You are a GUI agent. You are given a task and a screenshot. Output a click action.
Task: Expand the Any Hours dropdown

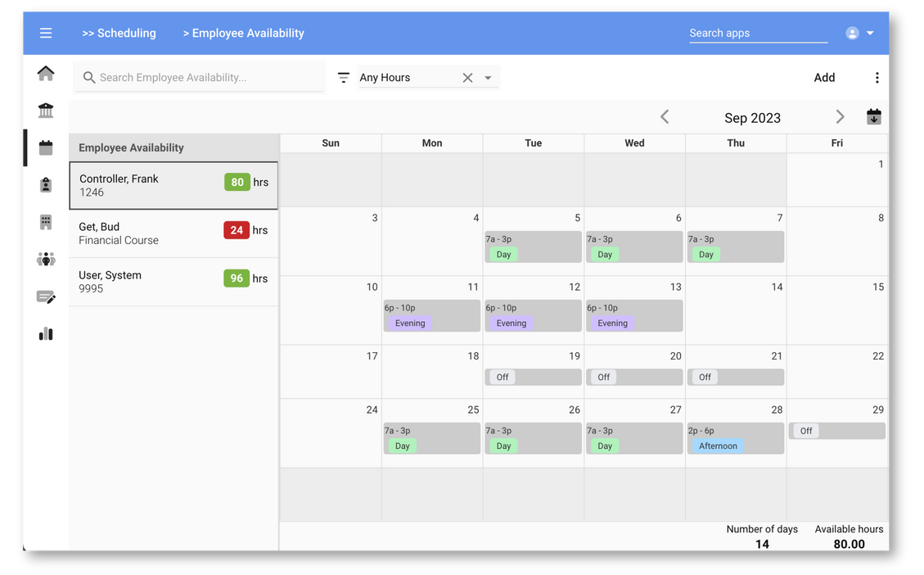pyautogui.click(x=488, y=78)
